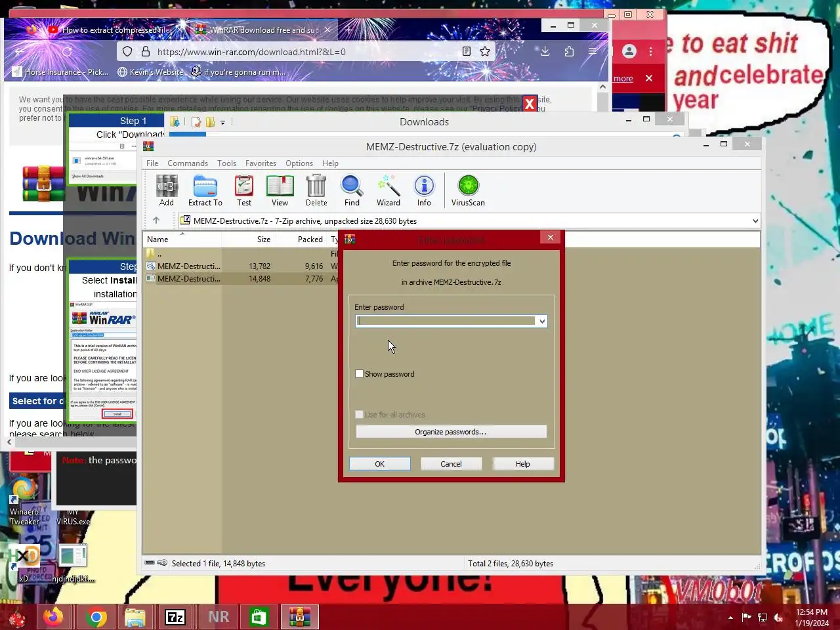Image resolution: width=840 pixels, height=630 pixels.
Task: Click the Info toolbar icon
Action: [425, 191]
